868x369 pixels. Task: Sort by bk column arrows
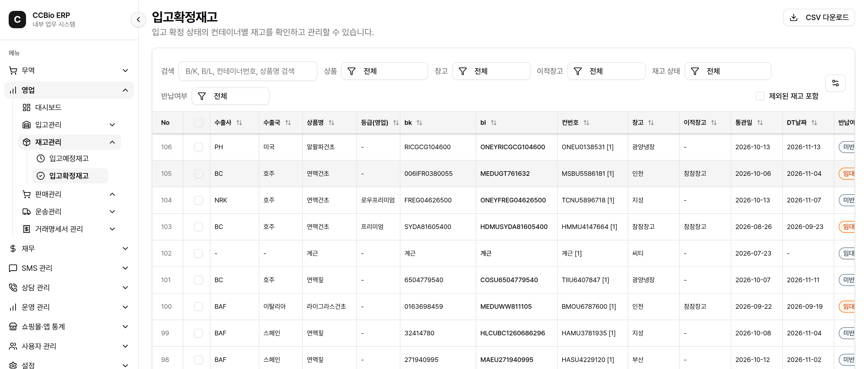click(x=419, y=123)
